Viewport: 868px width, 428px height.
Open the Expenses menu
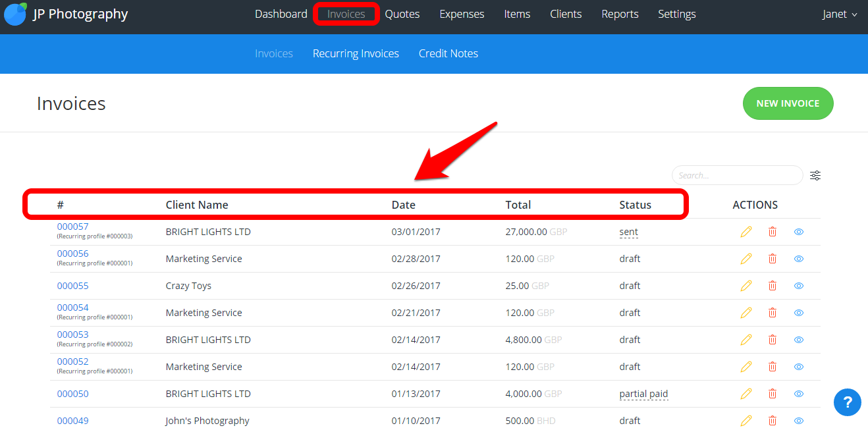tap(462, 14)
